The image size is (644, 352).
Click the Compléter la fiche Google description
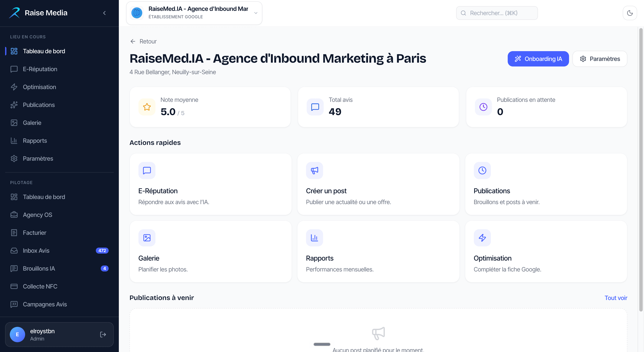point(507,270)
